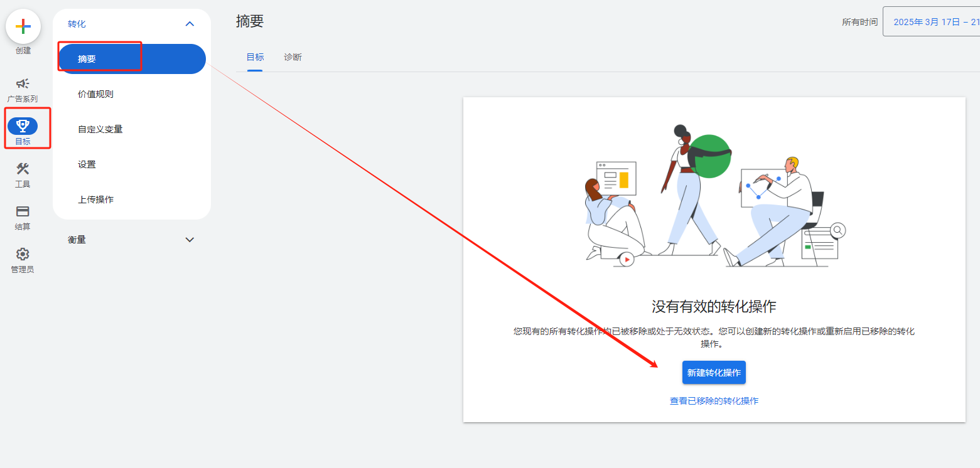This screenshot has height=468, width=980.
Task: Open the date range picker dropdown
Action: point(930,22)
